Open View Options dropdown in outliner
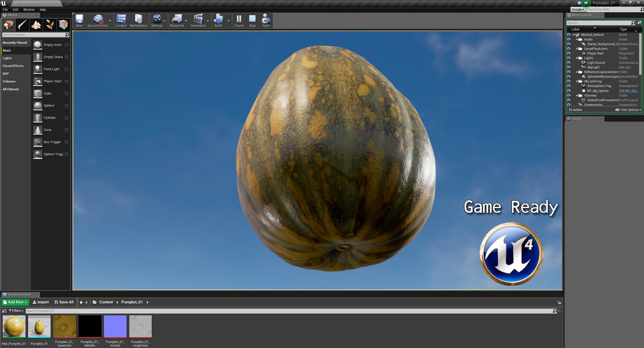Screen dimensions: 644x348 628,110
